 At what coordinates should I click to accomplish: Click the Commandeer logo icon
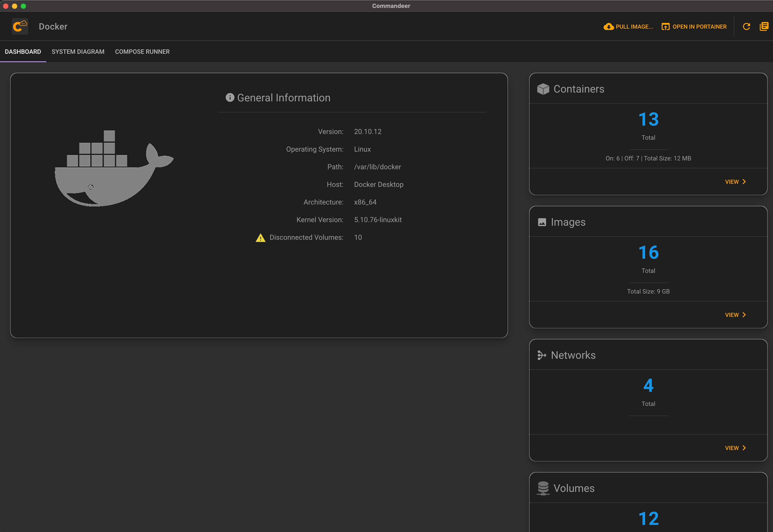(x=20, y=26)
